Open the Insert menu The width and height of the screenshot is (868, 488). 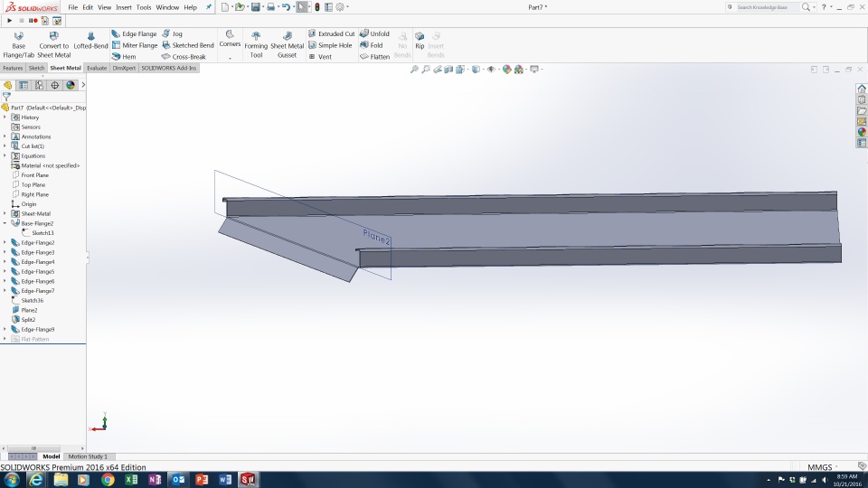click(124, 7)
